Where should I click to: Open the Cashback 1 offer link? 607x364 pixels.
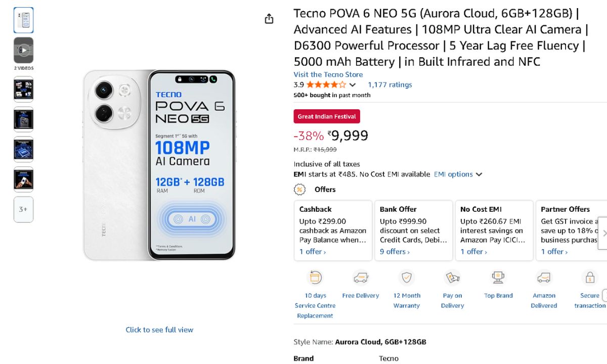(312, 252)
